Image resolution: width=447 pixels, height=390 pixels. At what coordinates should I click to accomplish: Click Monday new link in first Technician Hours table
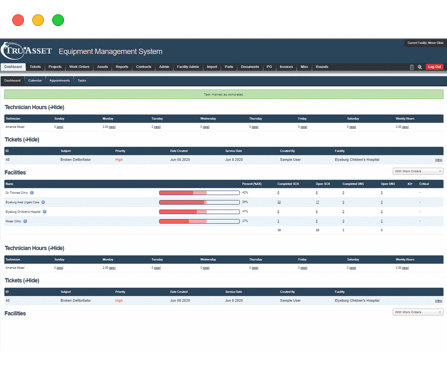(x=112, y=127)
